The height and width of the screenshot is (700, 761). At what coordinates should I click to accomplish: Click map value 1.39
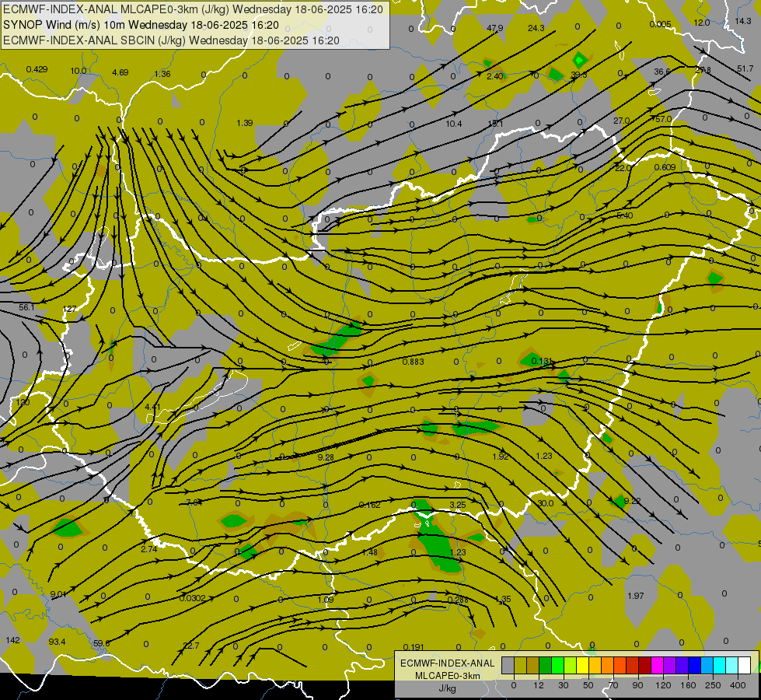tap(245, 123)
